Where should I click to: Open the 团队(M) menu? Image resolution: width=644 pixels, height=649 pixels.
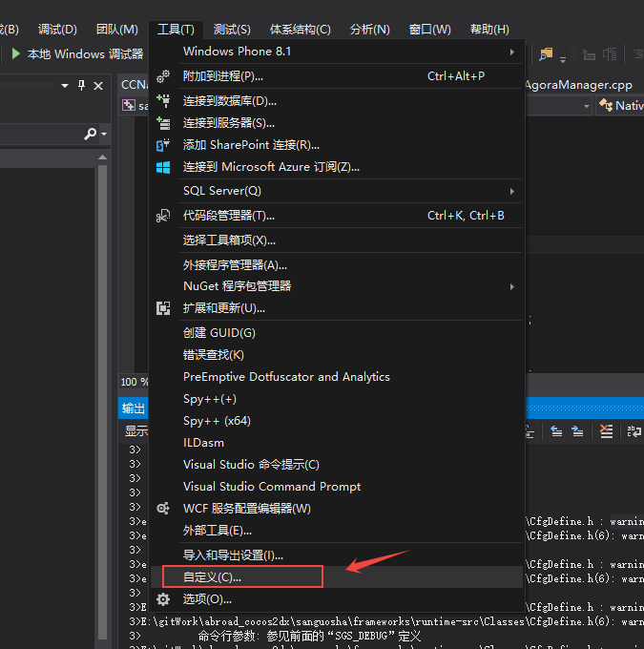point(117,30)
